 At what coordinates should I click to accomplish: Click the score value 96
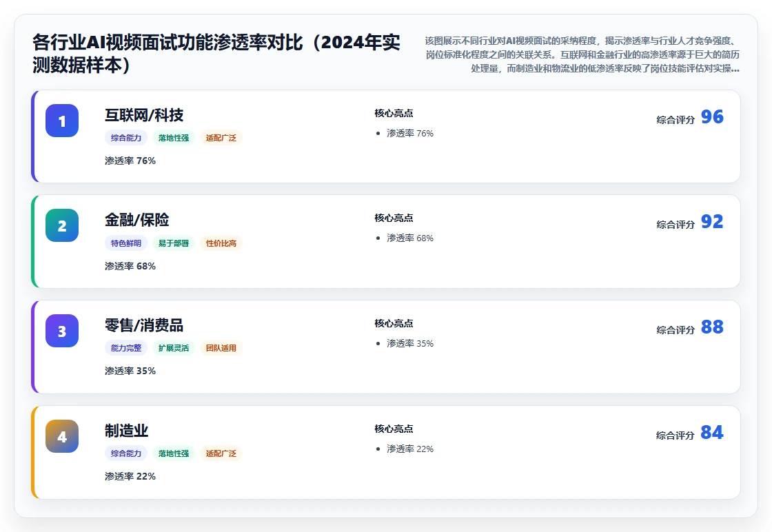tap(712, 116)
